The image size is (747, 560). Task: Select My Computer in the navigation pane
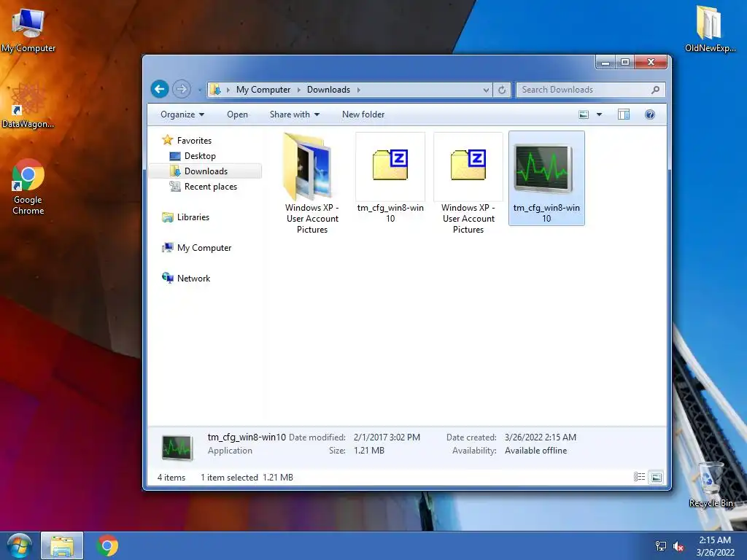click(204, 248)
